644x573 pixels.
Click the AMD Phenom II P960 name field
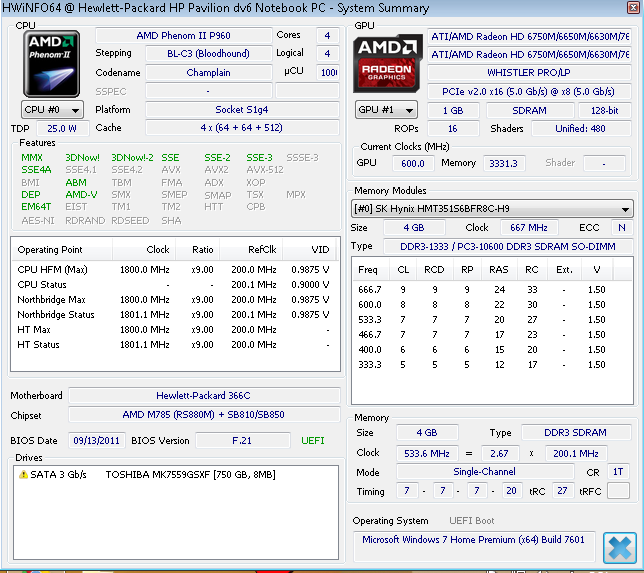[x=183, y=36]
